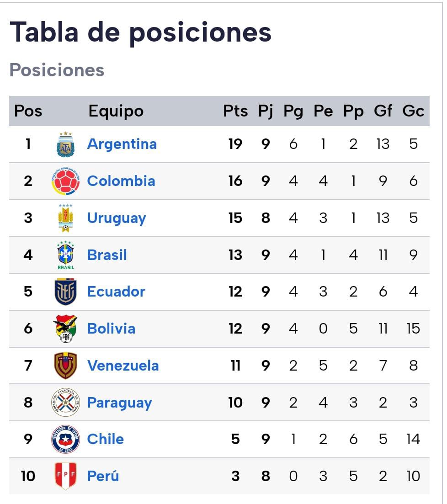Select the Bolivia team name
447x504 pixels.
[x=111, y=329]
